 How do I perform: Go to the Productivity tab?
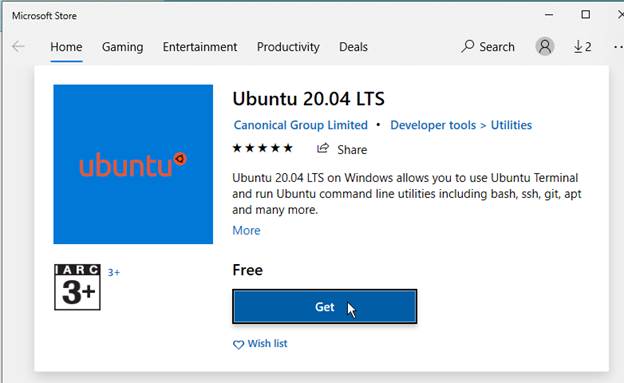point(288,47)
